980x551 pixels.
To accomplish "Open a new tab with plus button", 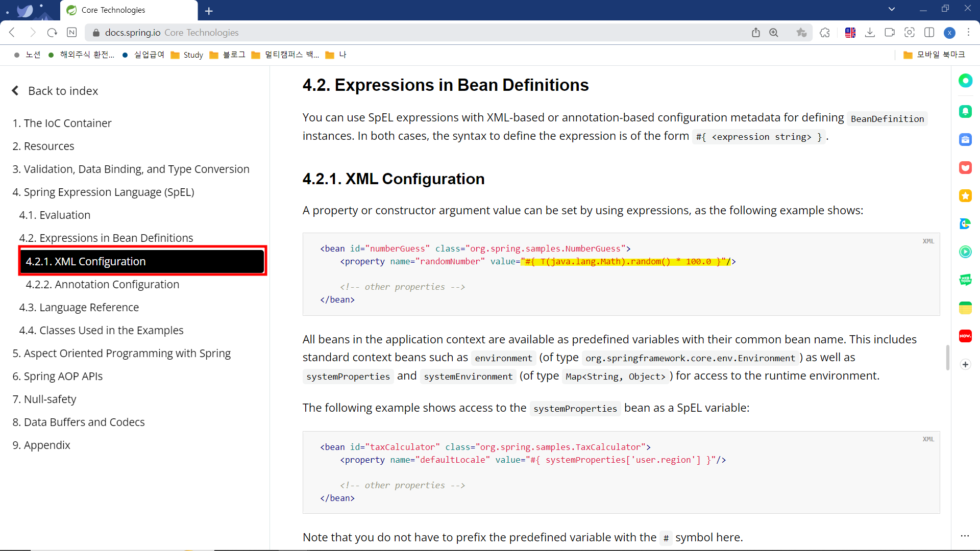I will point(209,11).
